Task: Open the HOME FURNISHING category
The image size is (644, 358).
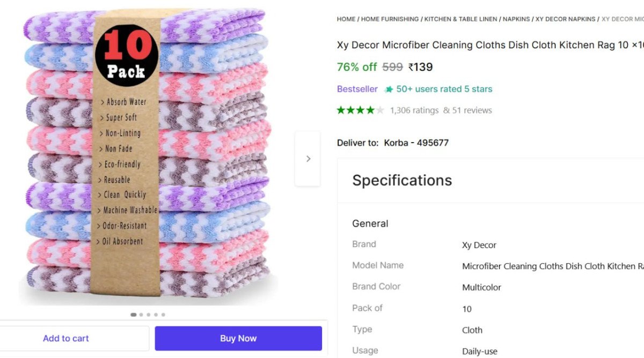Action: [389, 19]
